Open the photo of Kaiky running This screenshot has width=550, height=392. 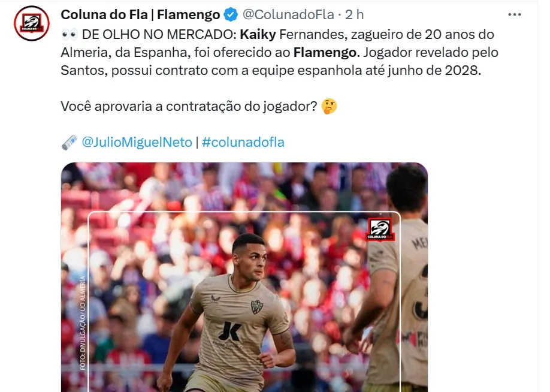tap(244, 278)
